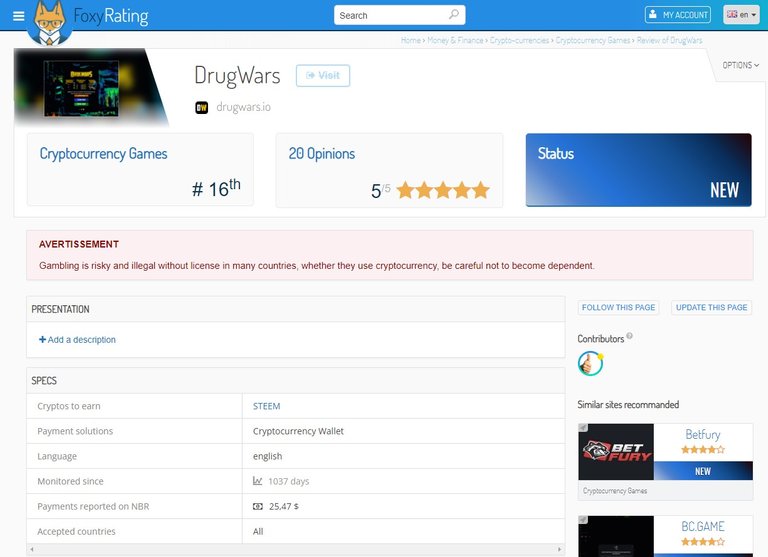Click the 'Monitored since' row label

71,481
